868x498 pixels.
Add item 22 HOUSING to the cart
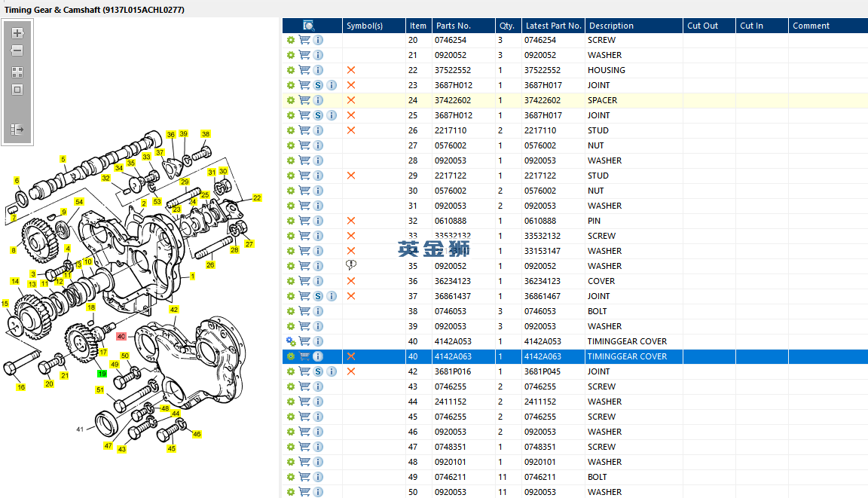point(304,70)
